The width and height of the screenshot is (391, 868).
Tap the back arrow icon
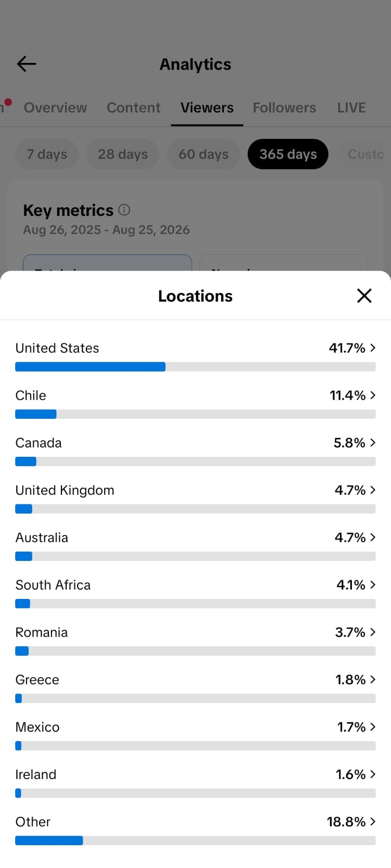tap(26, 64)
